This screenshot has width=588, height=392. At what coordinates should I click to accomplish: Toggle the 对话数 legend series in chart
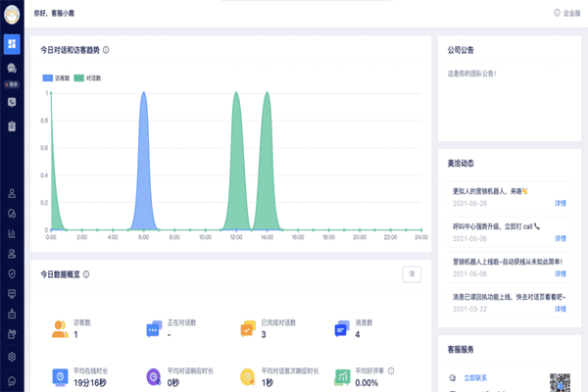(x=87, y=78)
